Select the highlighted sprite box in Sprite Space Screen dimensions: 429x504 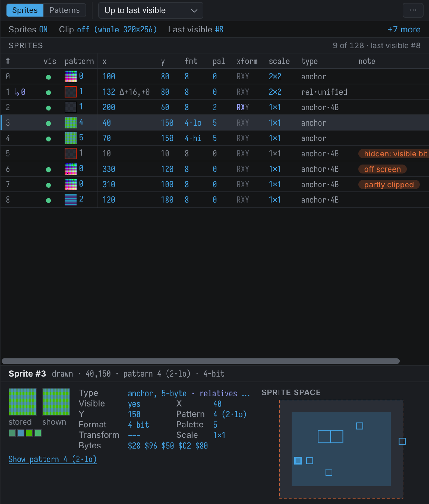298,460
